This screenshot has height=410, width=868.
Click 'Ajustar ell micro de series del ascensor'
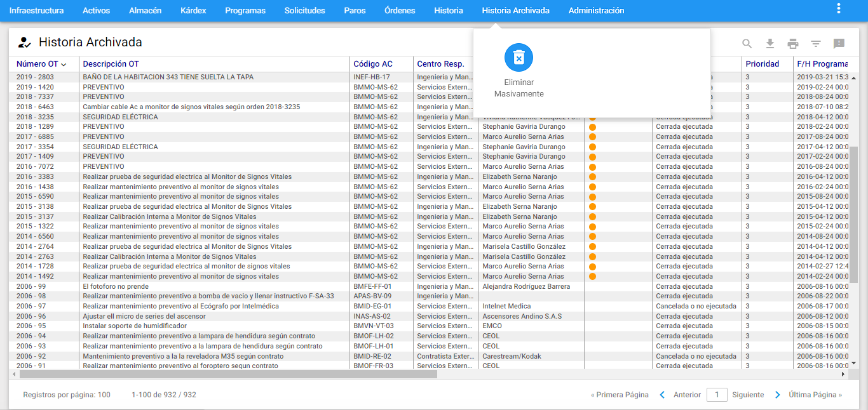click(x=144, y=316)
